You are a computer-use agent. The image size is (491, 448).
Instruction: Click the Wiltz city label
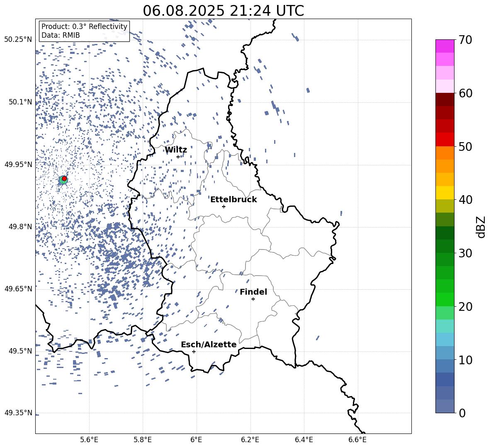click(176, 150)
